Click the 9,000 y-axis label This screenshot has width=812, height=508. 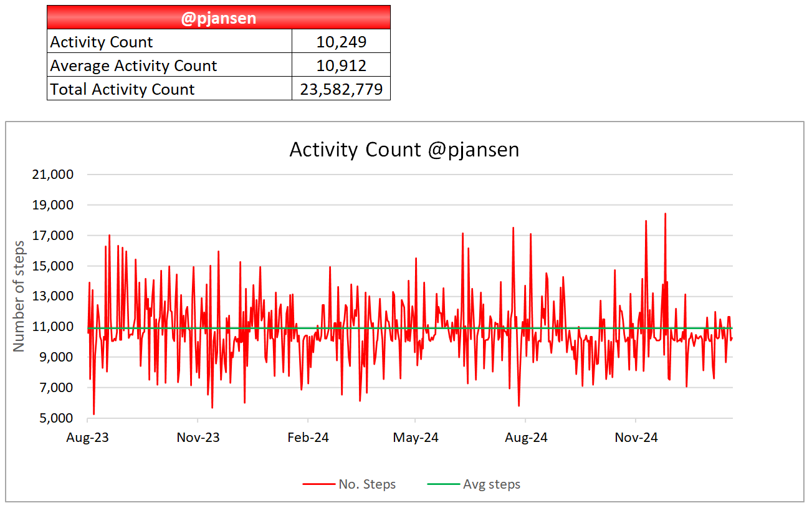pos(57,357)
